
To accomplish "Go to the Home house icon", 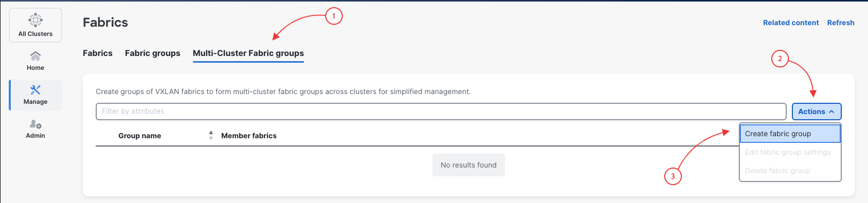I will pos(36,56).
